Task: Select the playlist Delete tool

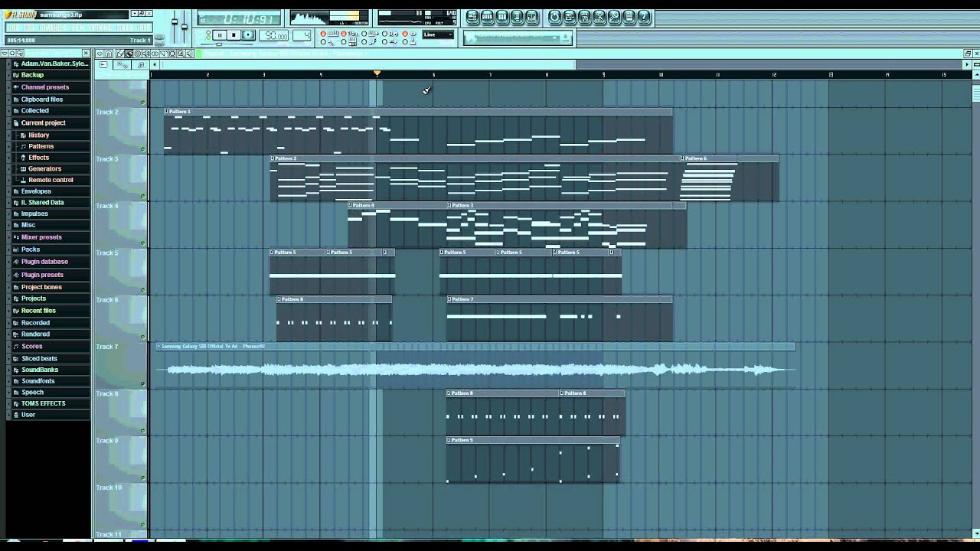Action: 137,54
